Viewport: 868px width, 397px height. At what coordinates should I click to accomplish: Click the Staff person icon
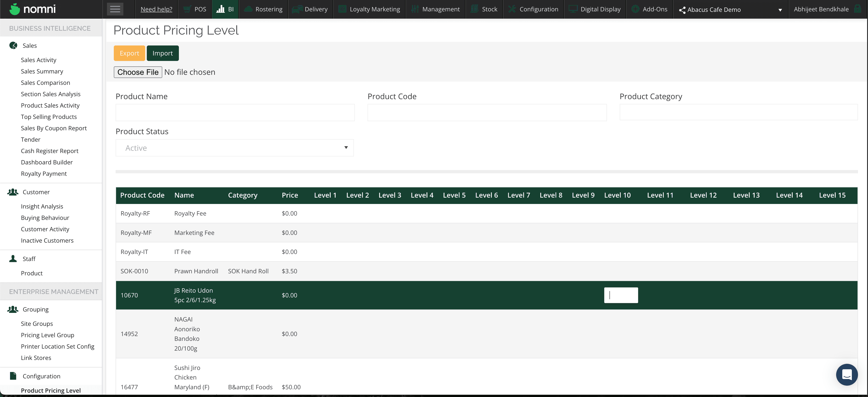coord(13,259)
